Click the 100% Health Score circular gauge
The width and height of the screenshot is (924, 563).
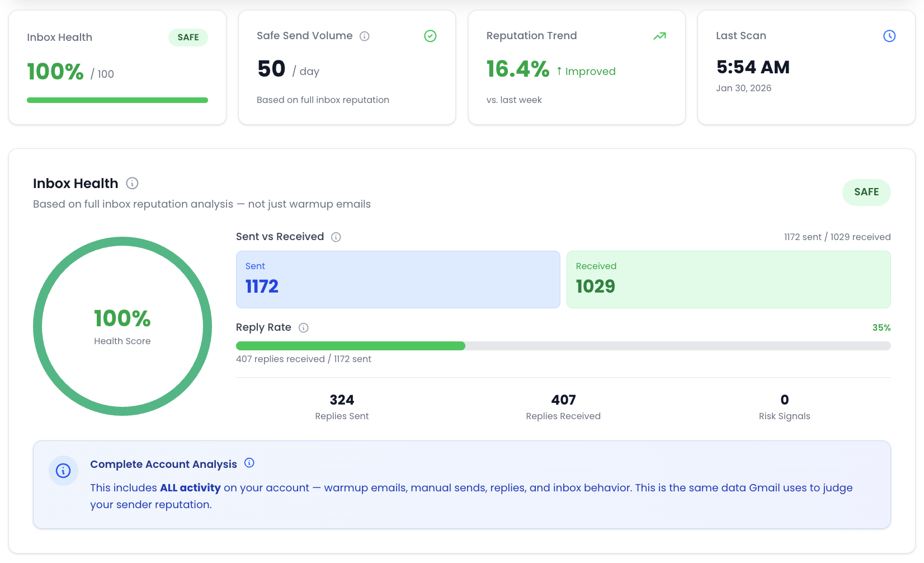pyautogui.click(x=122, y=326)
